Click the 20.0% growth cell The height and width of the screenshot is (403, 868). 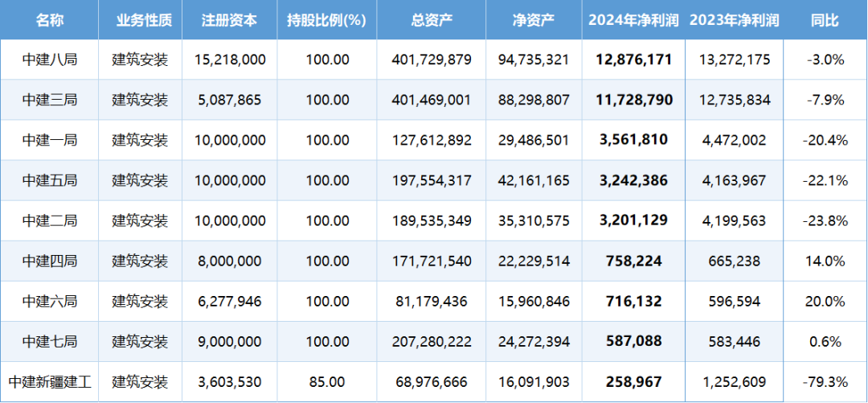(825, 302)
